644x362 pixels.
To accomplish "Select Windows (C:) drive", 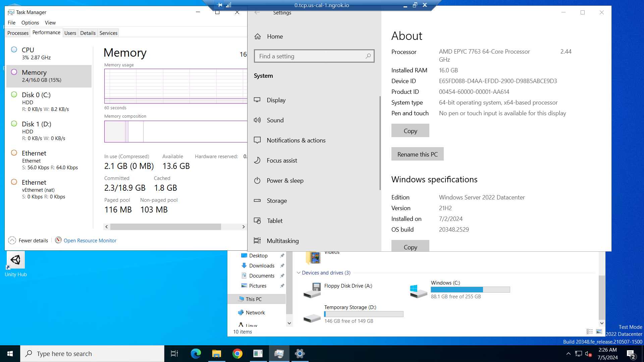I will 460,290.
